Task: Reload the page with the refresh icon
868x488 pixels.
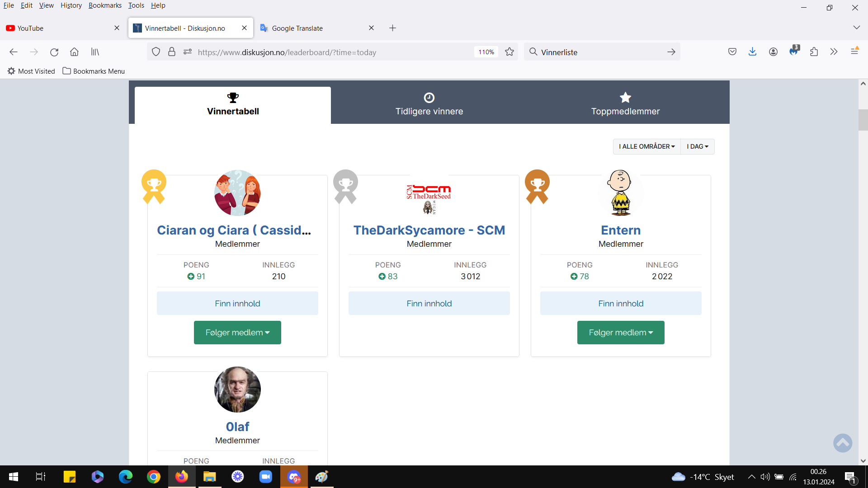Action: (54, 52)
